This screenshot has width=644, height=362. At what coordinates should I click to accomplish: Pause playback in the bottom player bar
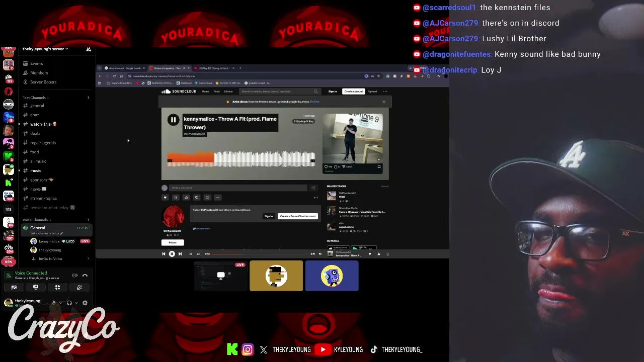(172, 254)
